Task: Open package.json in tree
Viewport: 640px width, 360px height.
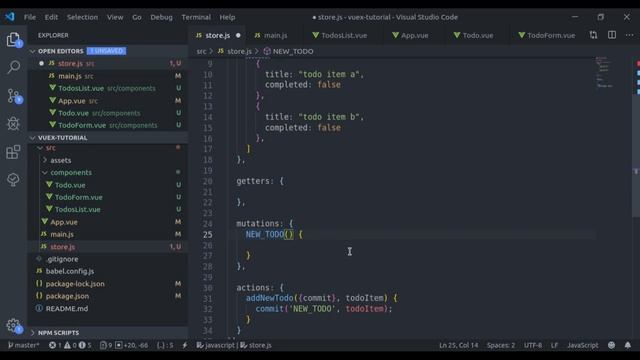Action: [108, 296]
